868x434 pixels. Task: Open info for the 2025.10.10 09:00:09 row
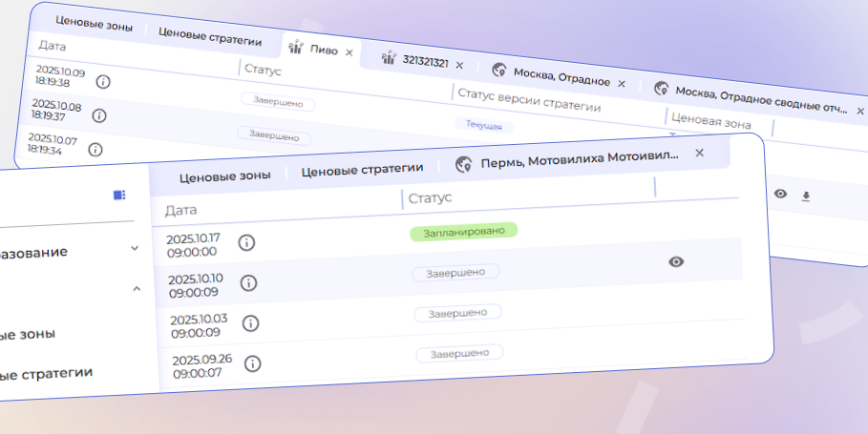(248, 282)
